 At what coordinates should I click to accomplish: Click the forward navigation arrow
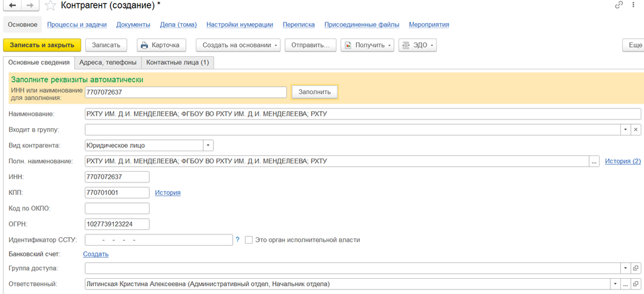click(x=29, y=5)
